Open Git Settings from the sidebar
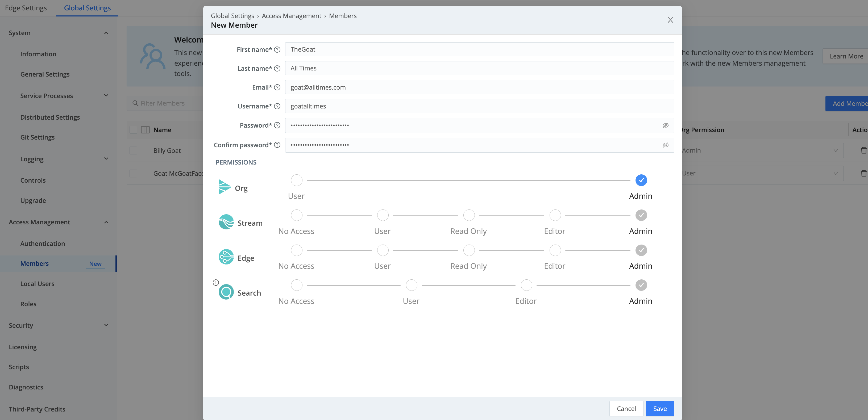This screenshot has height=420, width=868. (x=38, y=137)
